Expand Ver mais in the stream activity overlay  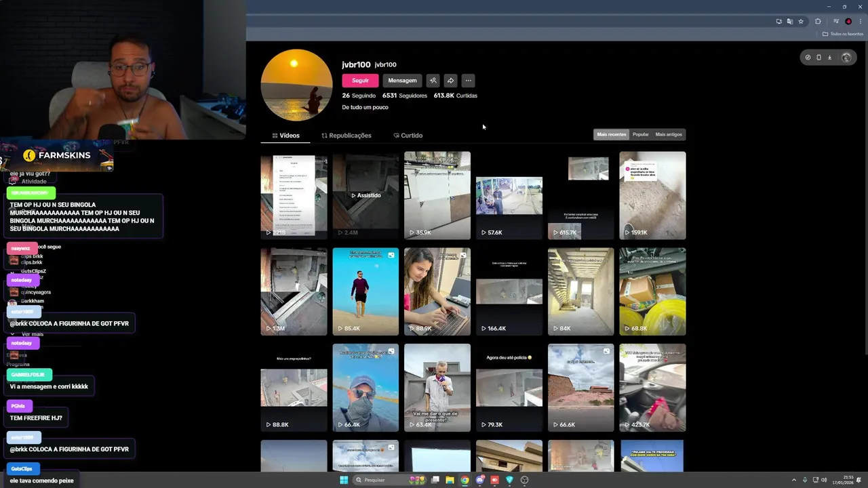[27, 334]
